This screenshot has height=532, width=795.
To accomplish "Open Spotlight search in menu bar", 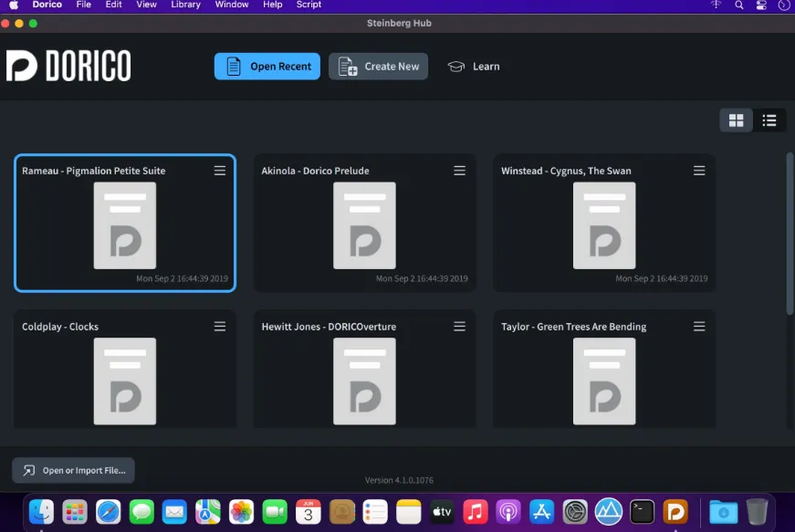I will [x=738, y=5].
